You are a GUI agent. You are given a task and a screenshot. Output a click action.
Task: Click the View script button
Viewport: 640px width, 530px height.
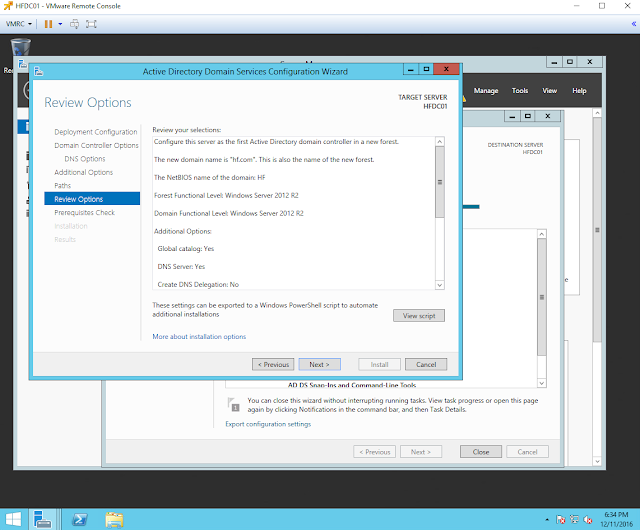point(419,316)
